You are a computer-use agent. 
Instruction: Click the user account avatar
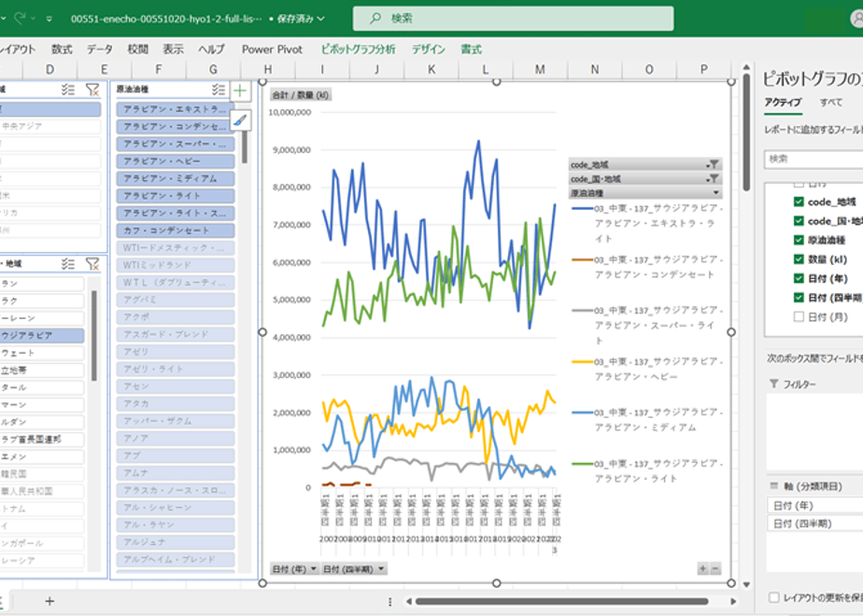[856, 19]
